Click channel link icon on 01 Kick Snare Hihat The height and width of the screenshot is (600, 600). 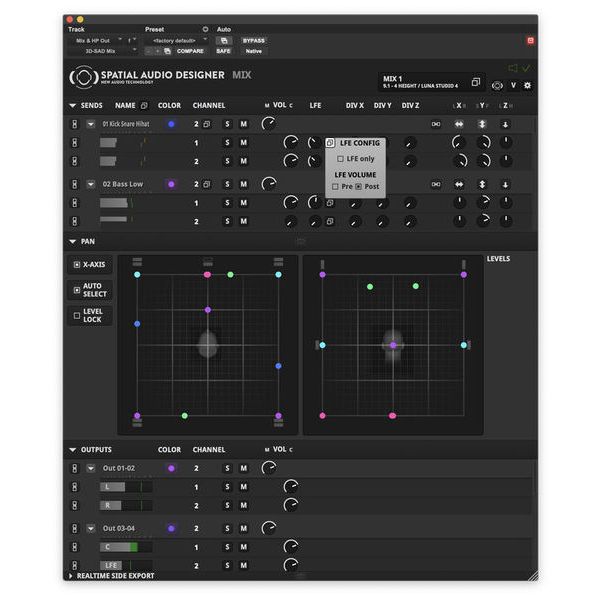click(x=207, y=124)
